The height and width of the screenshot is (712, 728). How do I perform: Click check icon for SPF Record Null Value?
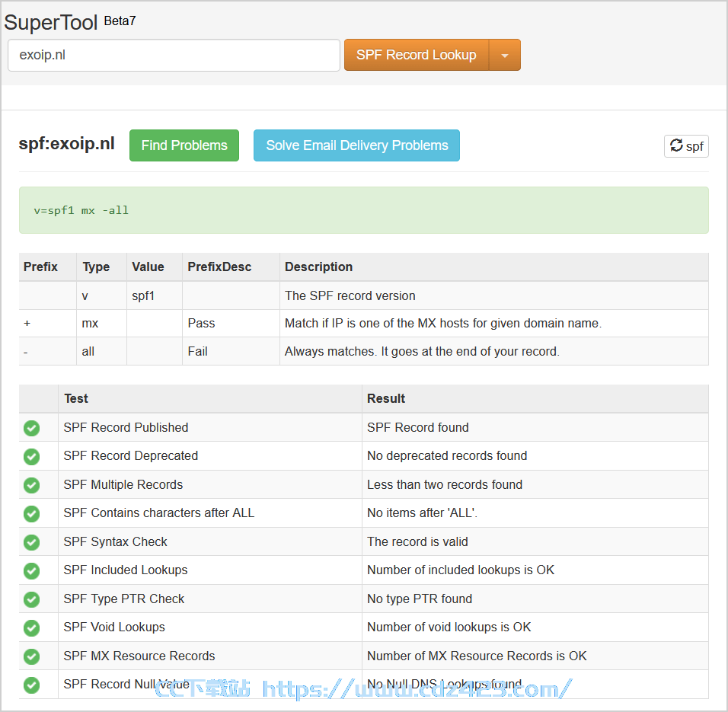tap(31, 685)
